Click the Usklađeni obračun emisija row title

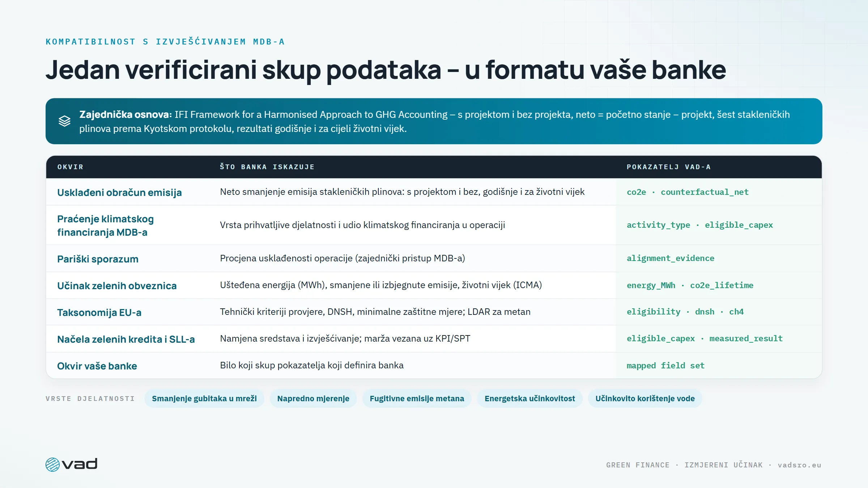(x=119, y=192)
